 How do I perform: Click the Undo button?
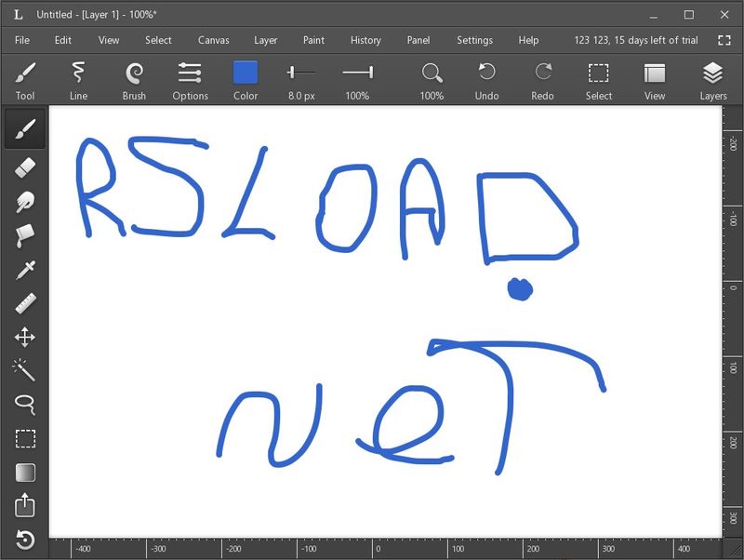coord(486,81)
